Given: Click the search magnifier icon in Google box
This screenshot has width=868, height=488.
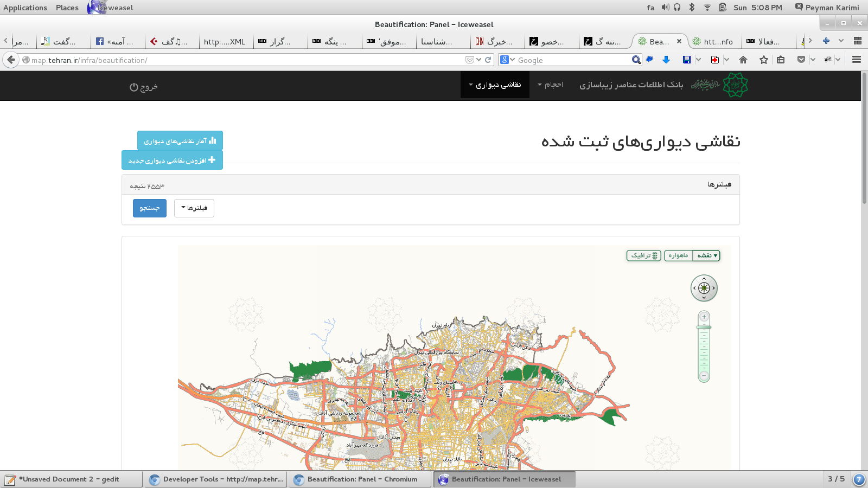Looking at the screenshot, I should [x=636, y=60].
